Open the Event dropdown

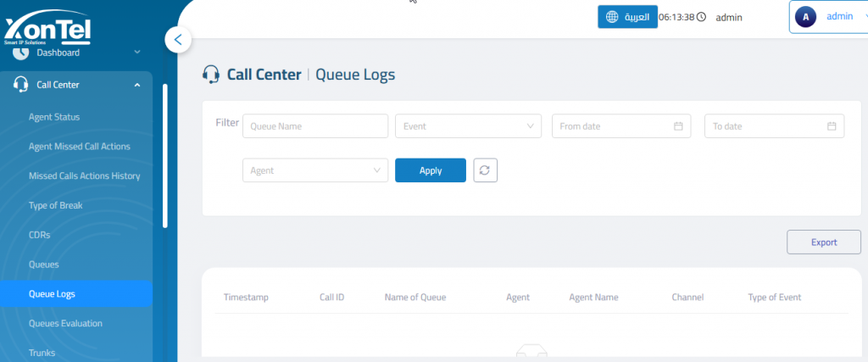coord(468,126)
